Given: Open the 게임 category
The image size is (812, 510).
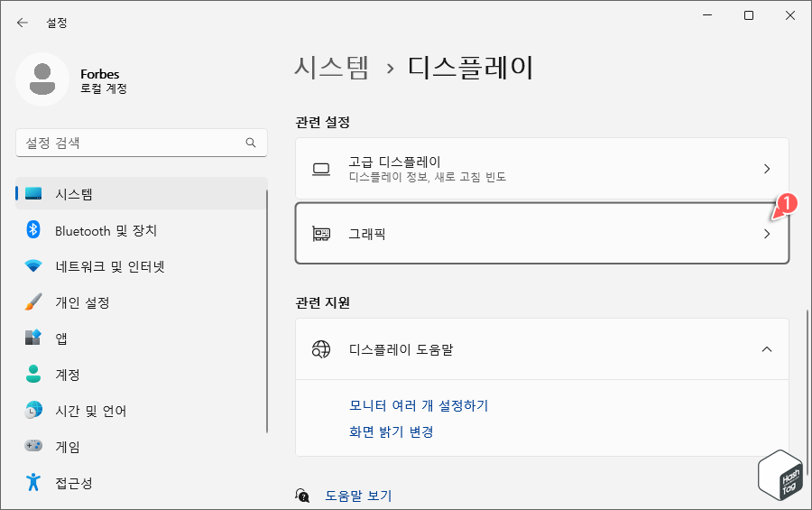Looking at the screenshot, I should point(142,446).
